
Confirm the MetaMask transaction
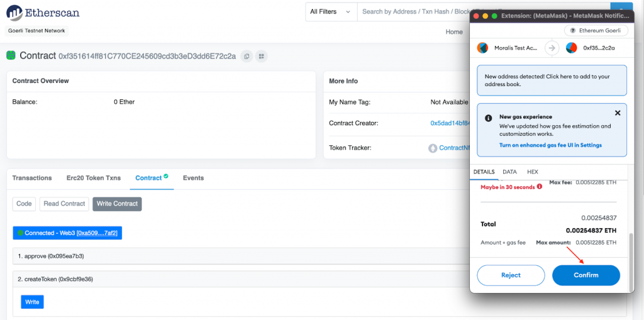[x=586, y=275]
